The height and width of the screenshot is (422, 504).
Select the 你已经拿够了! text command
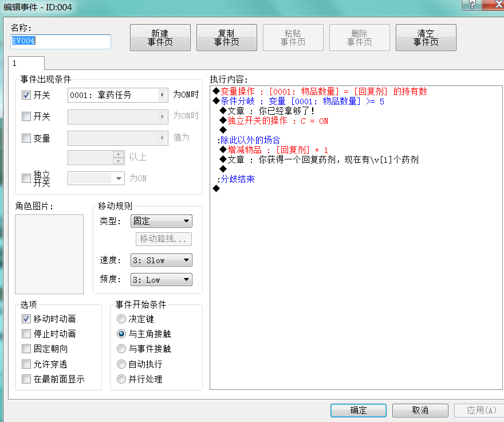pyautogui.click(x=267, y=111)
